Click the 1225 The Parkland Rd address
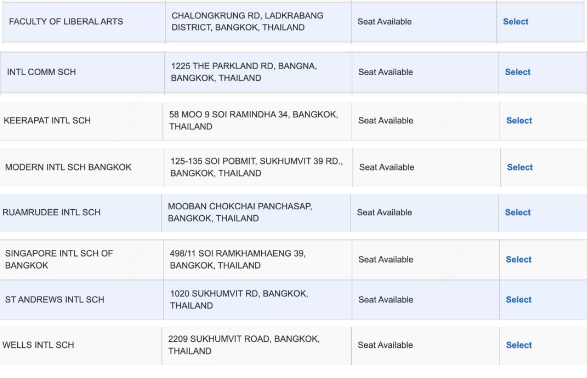Screen dimensions: 587x378 tap(244, 72)
